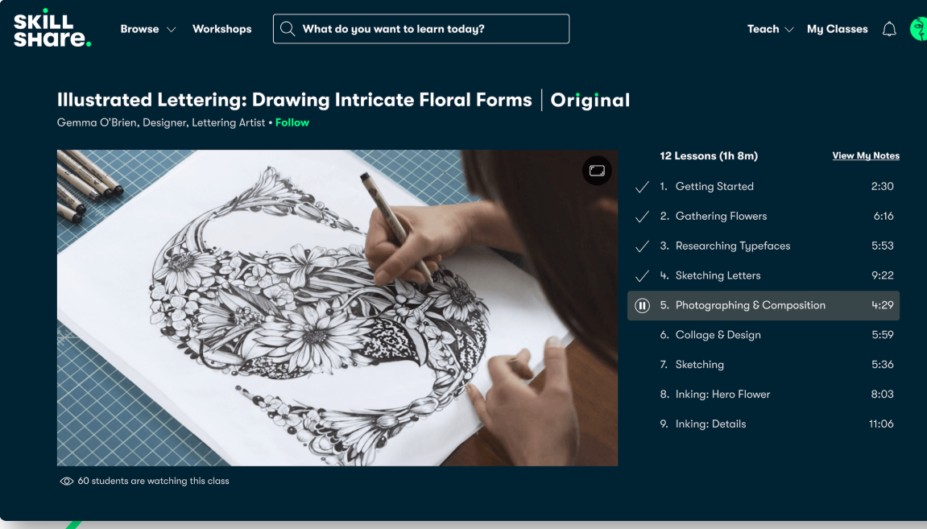The image size is (927, 529).
Task: Toggle theater view icon on video
Action: tap(597, 171)
